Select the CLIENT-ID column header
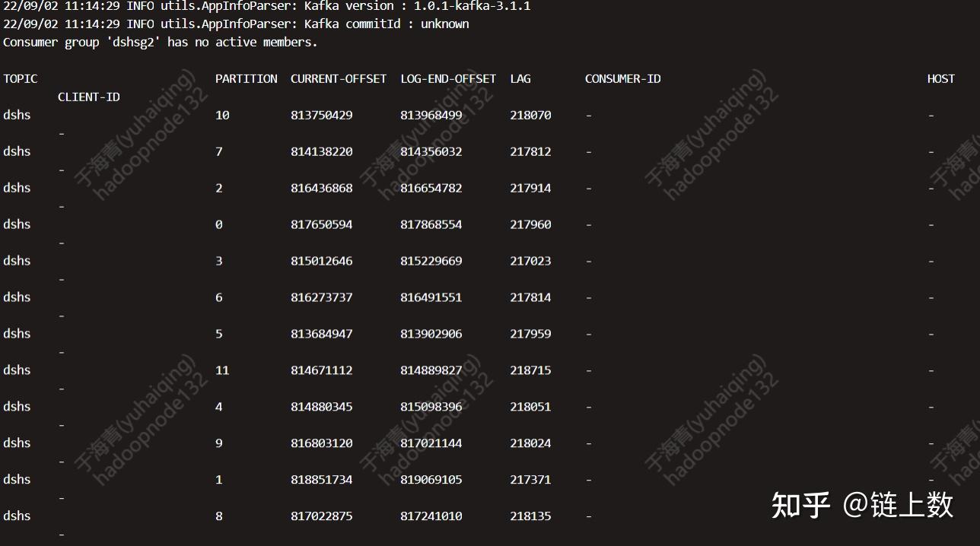Screen dimensions: 980x546 click(89, 97)
